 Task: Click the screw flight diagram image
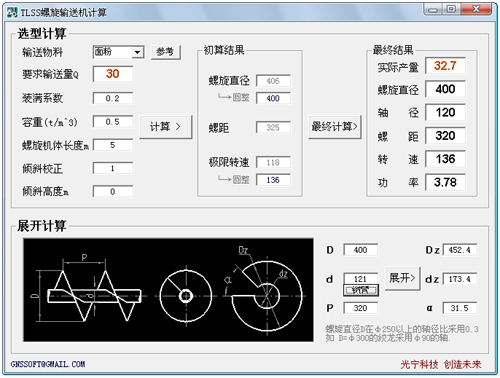[x=168, y=290]
